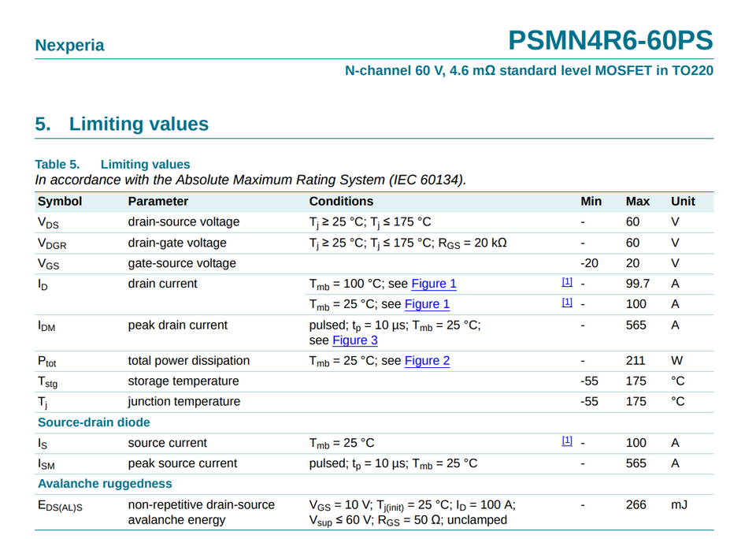Image resolution: width=756 pixels, height=539 pixels.
Task: Click the Parameter column header
Action: click(x=157, y=201)
